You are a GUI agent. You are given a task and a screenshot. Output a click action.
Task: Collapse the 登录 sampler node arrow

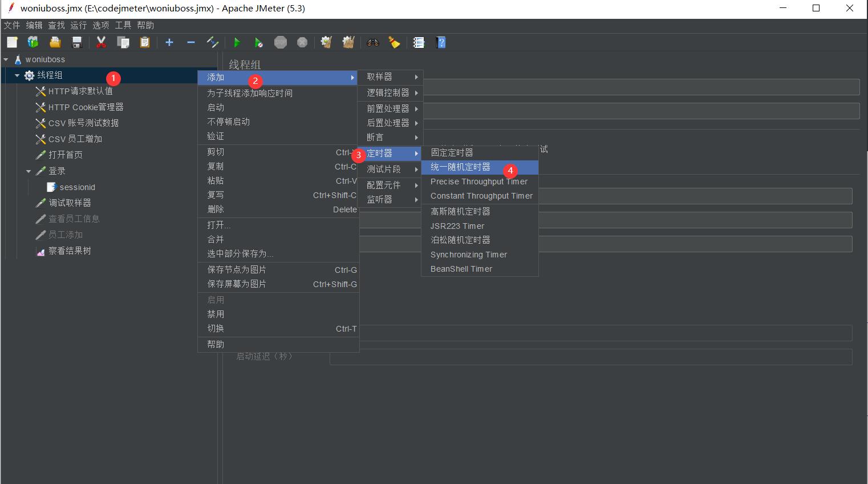point(29,171)
